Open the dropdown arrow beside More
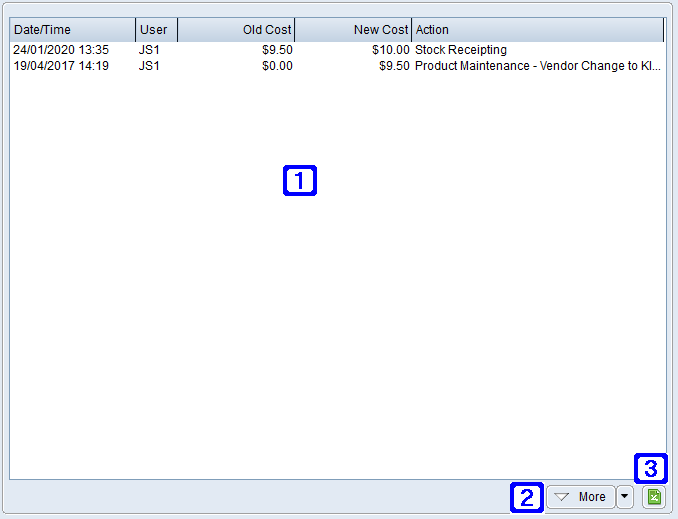678x519 pixels. (625, 497)
